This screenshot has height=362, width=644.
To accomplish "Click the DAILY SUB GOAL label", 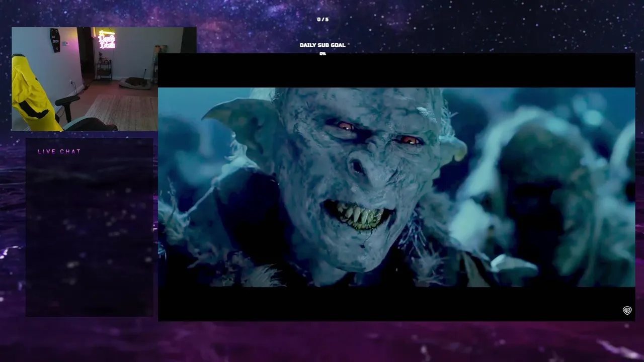I will click(323, 45).
